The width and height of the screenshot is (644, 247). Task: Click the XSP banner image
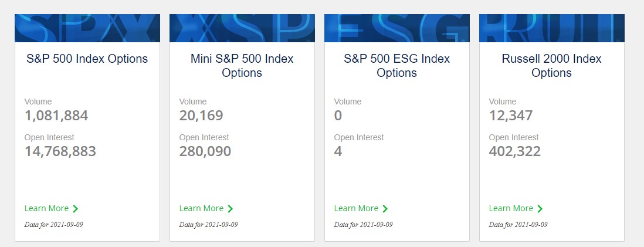point(242,28)
